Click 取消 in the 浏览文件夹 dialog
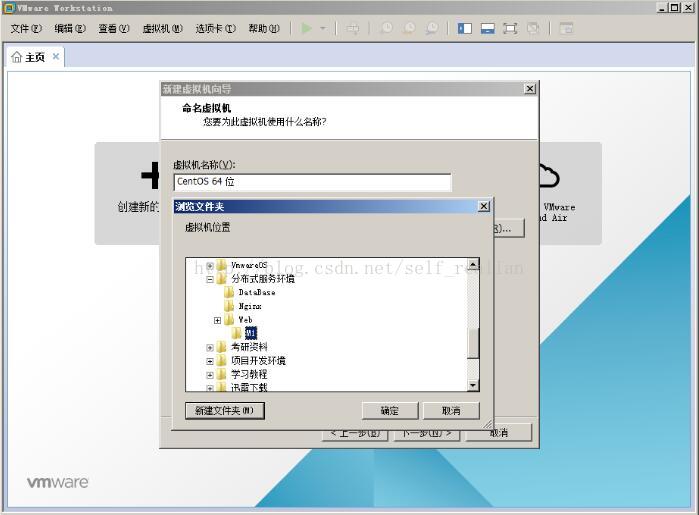 point(451,411)
